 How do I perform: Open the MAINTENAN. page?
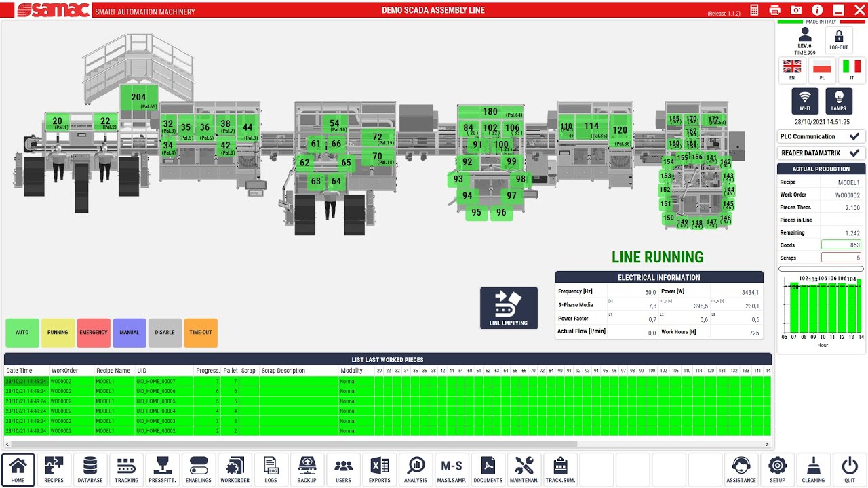tap(524, 470)
